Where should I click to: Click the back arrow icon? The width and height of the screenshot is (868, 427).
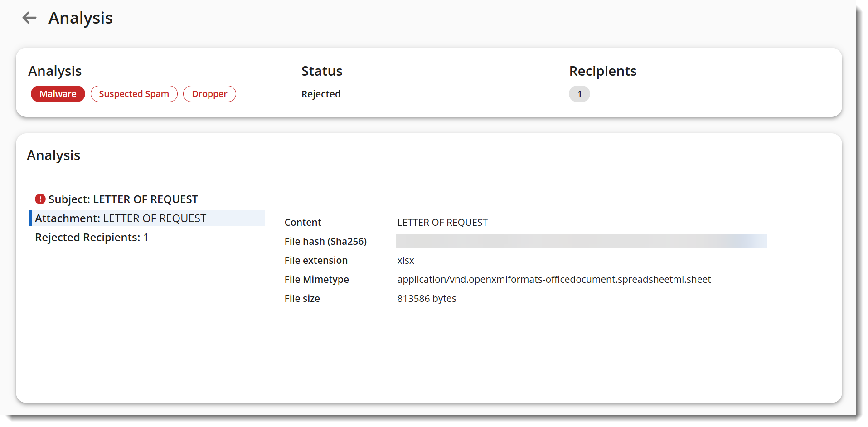click(x=29, y=18)
